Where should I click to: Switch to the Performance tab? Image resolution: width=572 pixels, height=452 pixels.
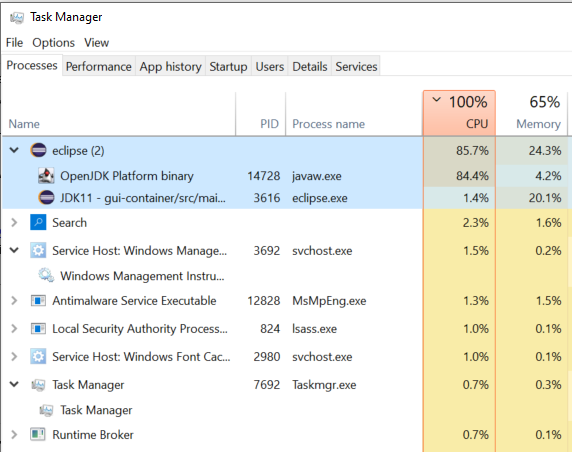coord(98,66)
